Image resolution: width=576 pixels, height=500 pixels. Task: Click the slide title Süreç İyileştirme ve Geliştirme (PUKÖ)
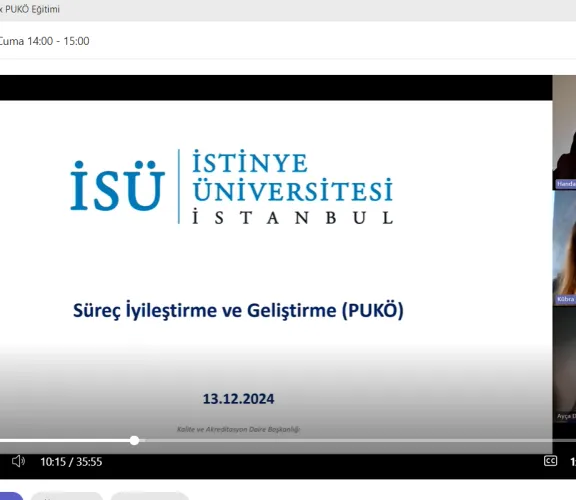click(x=238, y=311)
